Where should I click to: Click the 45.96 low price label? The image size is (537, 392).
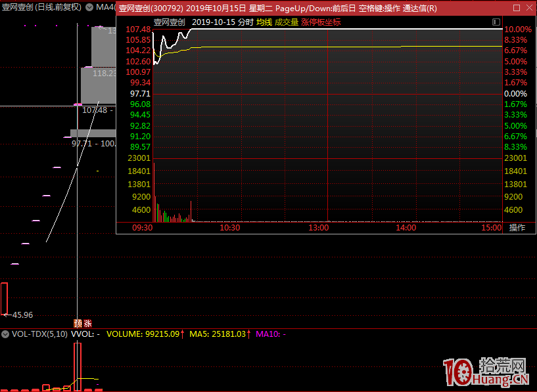coord(22,315)
